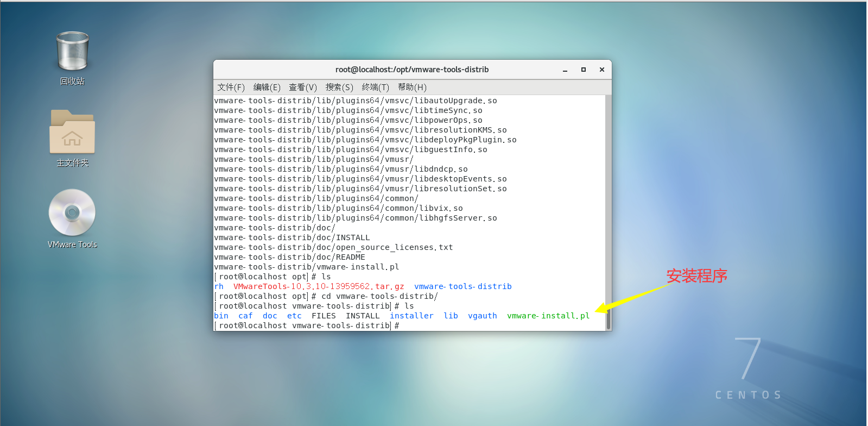Screen dimensions: 868x426
Task: Click the blue vmware-tools-distrib directory in ls output
Action: [x=463, y=286]
